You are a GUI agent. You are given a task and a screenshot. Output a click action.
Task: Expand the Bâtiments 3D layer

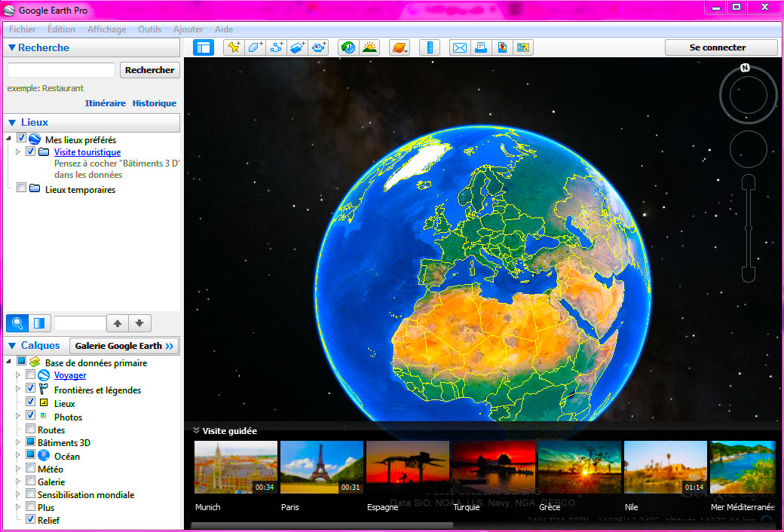[x=18, y=442]
